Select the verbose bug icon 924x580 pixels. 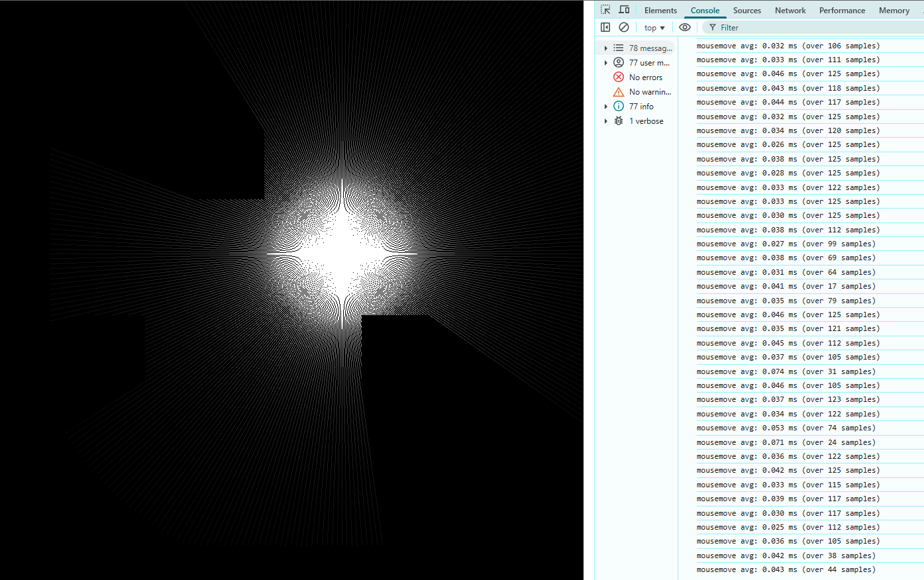point(618,121)
